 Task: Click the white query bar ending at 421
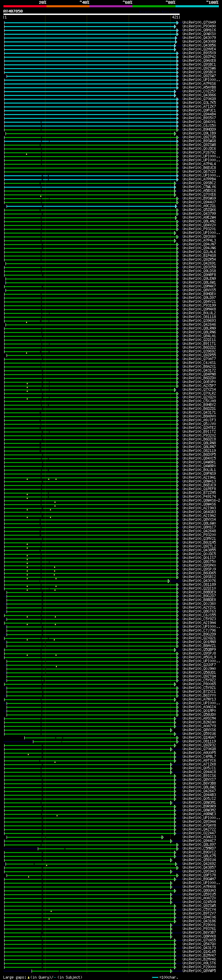click(x=92, y=14)
